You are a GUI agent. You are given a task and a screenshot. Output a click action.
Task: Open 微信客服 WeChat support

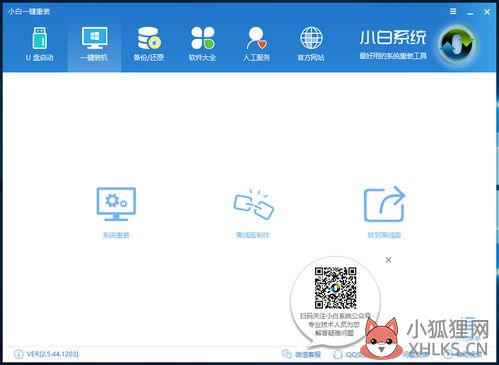301,354
